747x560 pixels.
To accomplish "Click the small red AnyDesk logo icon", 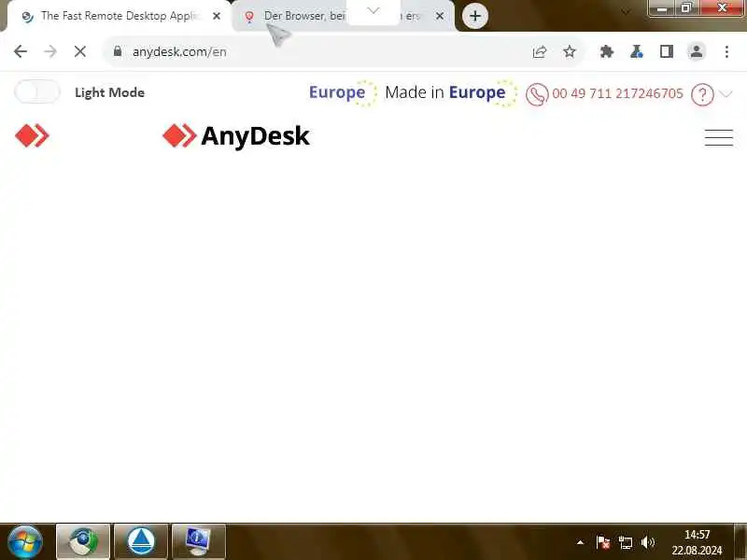I will tap(32, 135).
